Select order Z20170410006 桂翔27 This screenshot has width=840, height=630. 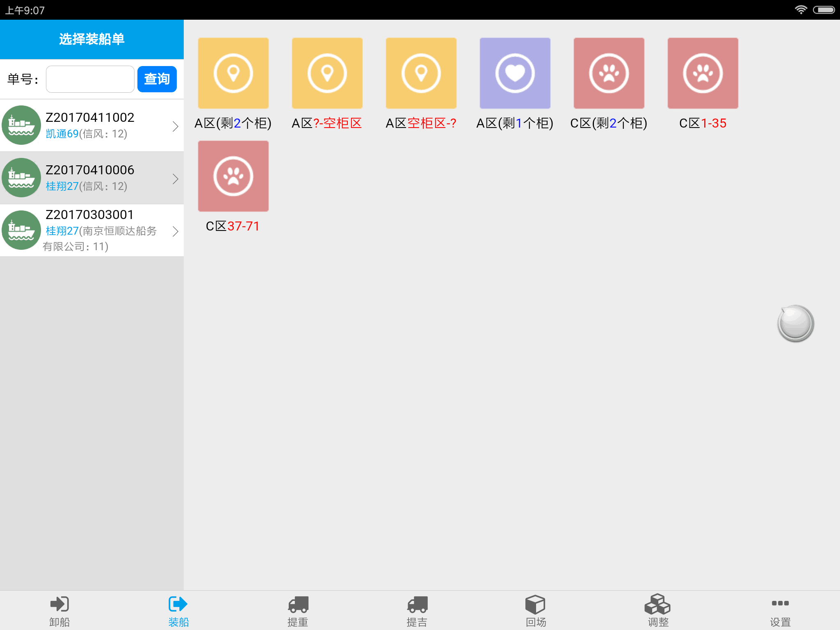[x=90, y=178]
